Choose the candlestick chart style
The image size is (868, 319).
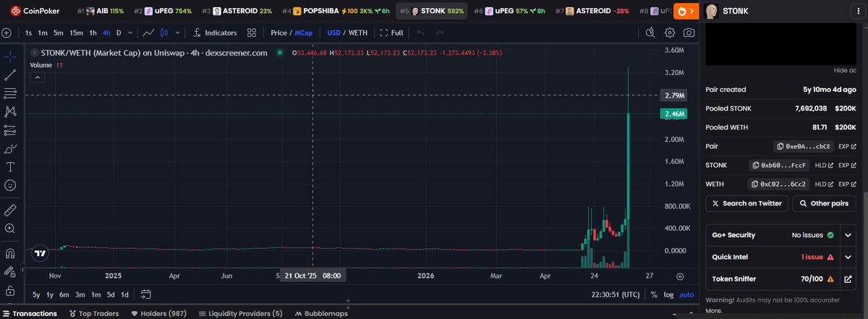click(x=164, y=33)
